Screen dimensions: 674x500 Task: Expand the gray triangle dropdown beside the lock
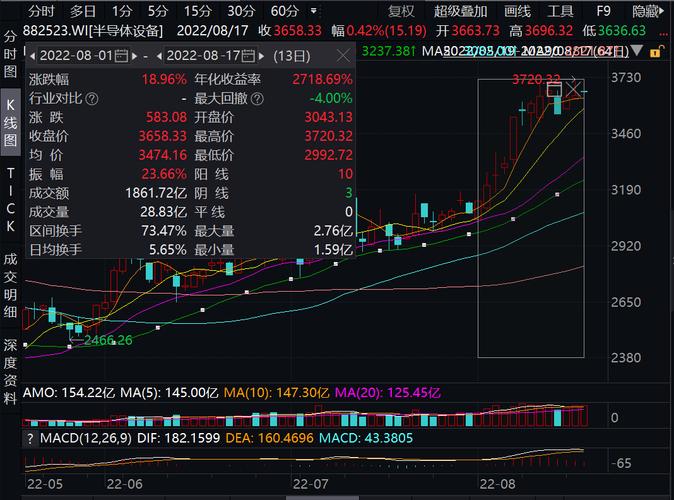coord(637,51)
